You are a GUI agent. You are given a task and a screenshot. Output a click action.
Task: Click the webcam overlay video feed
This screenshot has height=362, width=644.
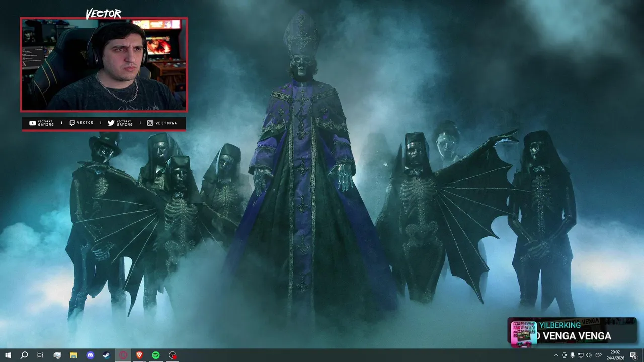pyautogui.click(x=104, y=64)
